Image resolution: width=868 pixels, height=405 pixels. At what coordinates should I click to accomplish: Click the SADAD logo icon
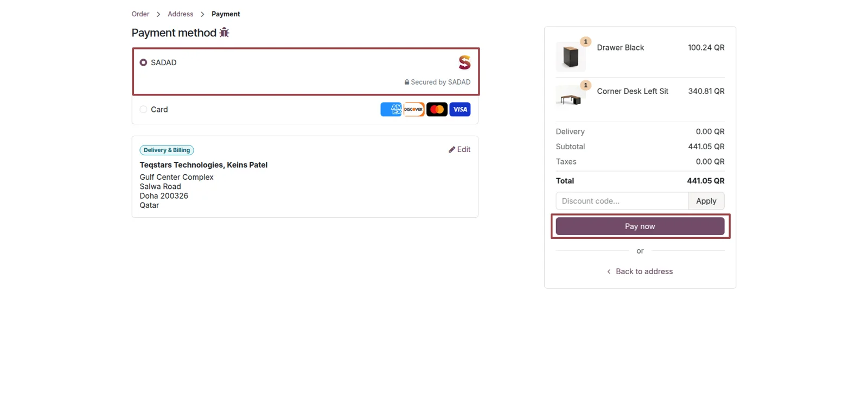464,62
